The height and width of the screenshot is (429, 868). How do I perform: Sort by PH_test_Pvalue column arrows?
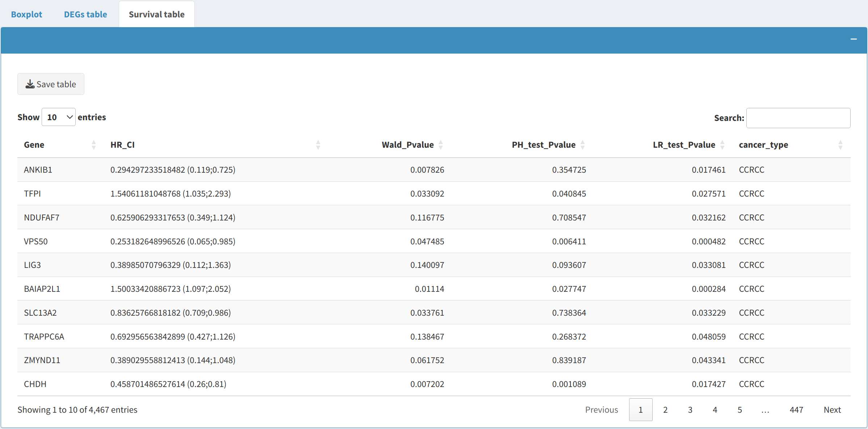582,145
